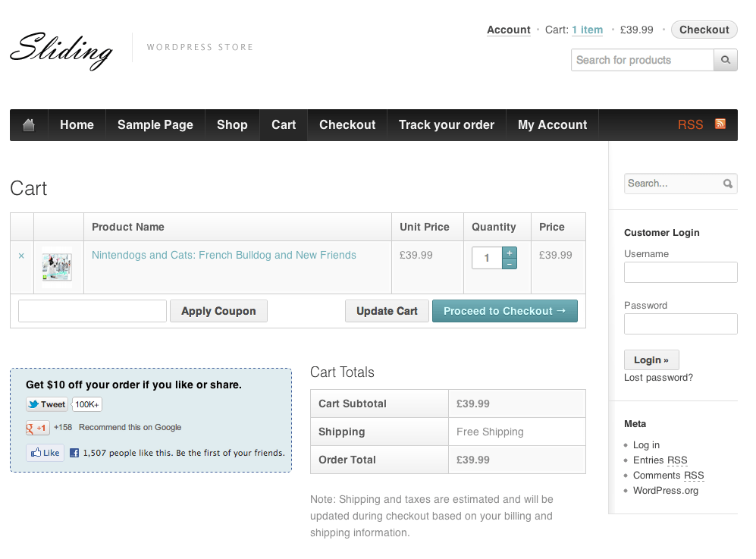
Task: Click the header Checkout pill button
Action: pos(704,30)
